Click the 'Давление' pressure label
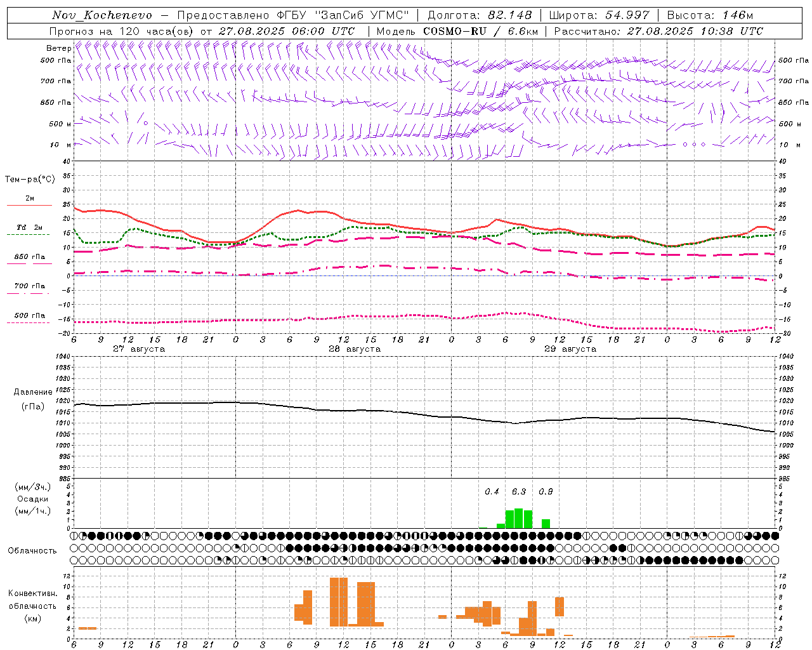The width and height of the screenshot is (812, 650). click(x=33, y=392)
